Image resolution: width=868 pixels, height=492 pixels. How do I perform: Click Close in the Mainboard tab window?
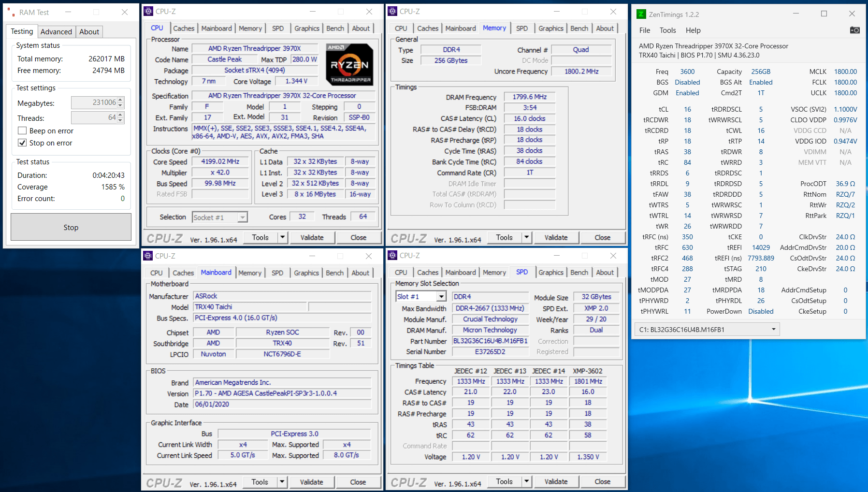tap(358, 482)
